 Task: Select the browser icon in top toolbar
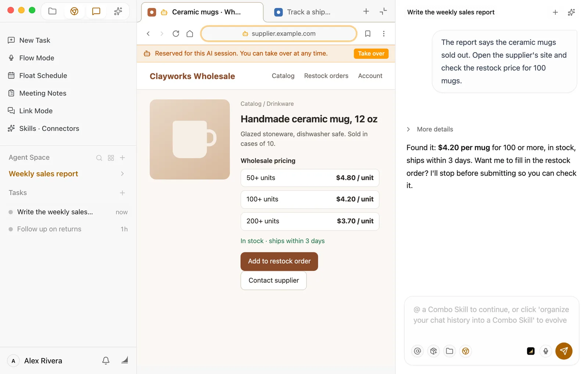[74, 11]
